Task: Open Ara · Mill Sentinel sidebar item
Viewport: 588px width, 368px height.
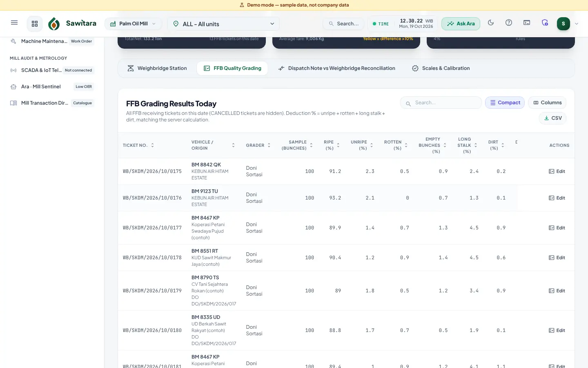Action: coord(52,87)
